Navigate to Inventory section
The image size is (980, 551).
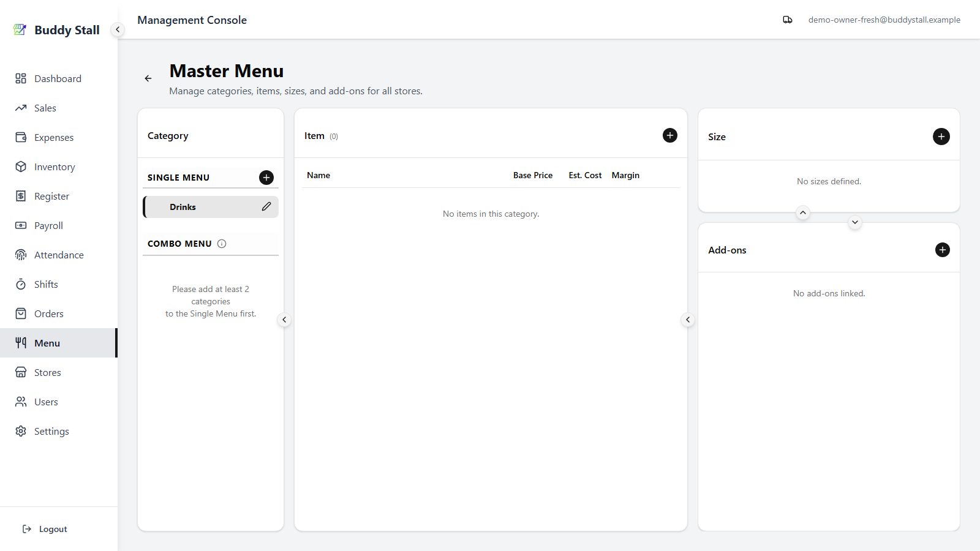point(58,167)
